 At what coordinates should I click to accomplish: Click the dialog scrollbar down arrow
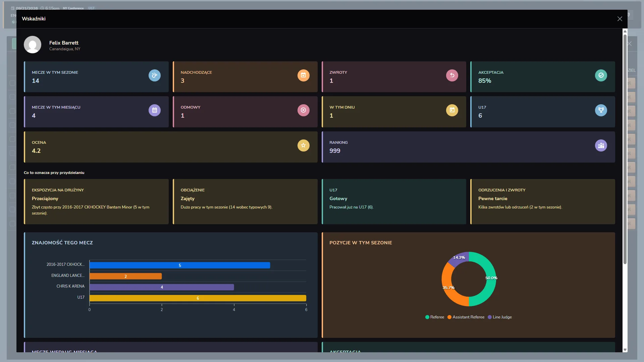coord(625,350)
